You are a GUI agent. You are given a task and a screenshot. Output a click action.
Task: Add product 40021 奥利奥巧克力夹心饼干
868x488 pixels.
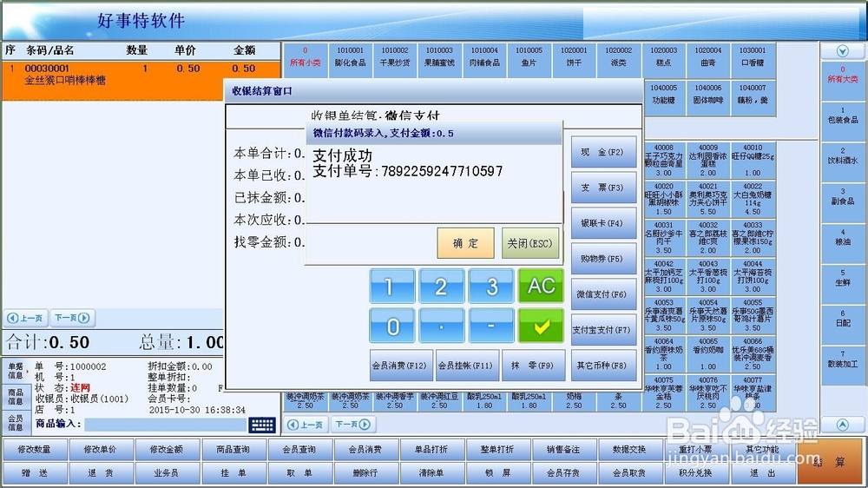click(x=708, y=198)
